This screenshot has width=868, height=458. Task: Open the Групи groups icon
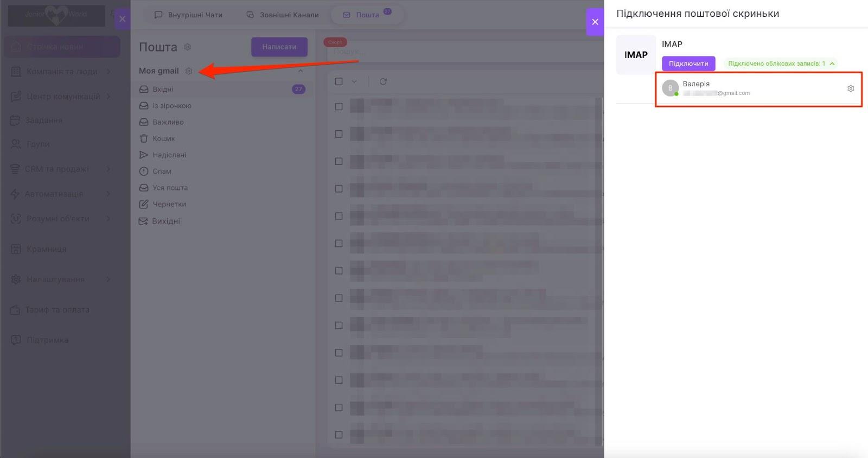tap(16, 144)
